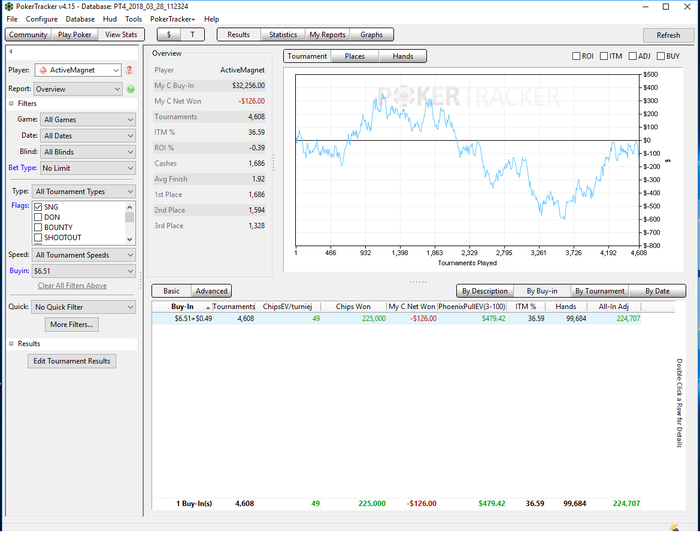This screenshot has height=539, width=700.
Task: Select the Basic stats view
Action: point(171,291)
